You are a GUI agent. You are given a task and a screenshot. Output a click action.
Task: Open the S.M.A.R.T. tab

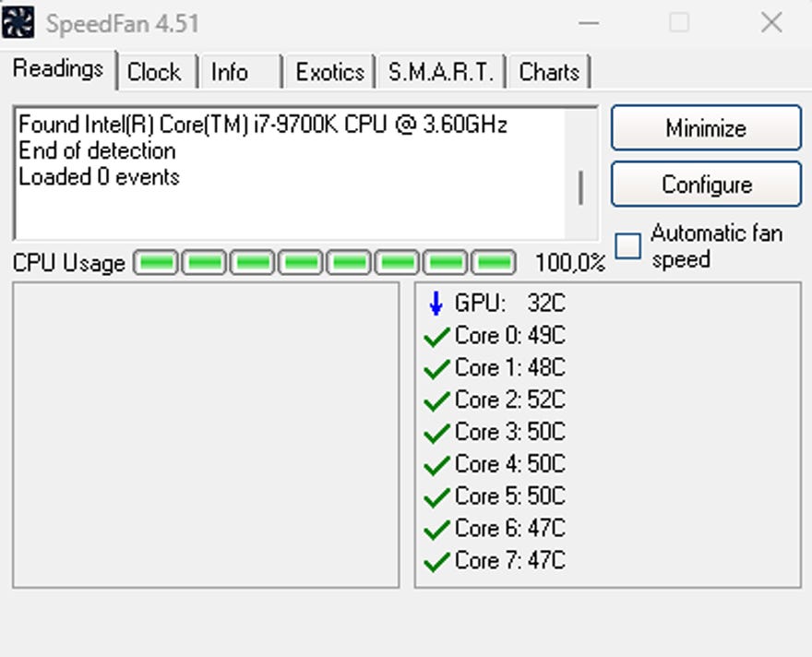click(x=441, y=72)
